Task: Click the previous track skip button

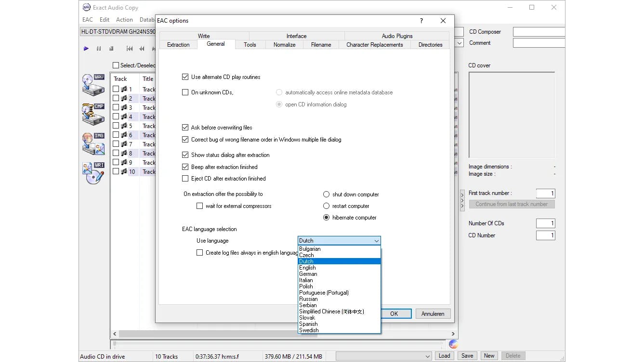Action: tap(130, 49)
